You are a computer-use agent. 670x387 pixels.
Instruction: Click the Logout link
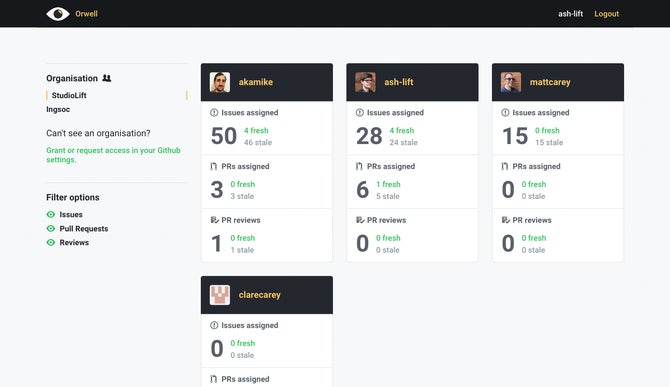606,14
